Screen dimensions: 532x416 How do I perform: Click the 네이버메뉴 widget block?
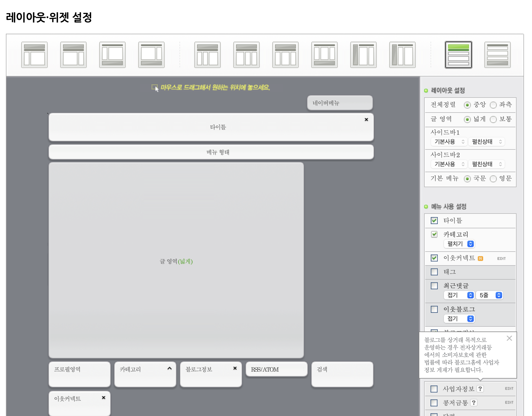[x=340, y=103]
